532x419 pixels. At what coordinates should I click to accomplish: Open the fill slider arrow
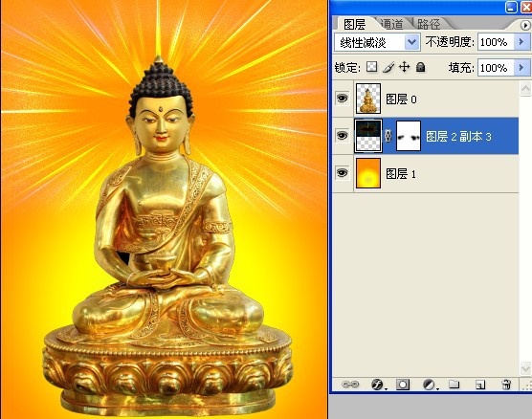[521, 68]
